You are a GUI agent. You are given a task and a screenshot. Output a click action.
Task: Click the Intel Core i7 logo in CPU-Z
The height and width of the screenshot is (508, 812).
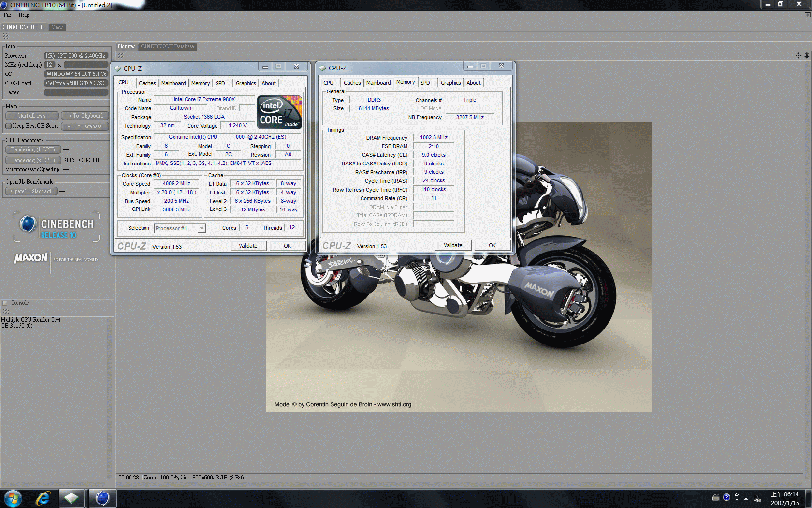click(x=280, y=112)
